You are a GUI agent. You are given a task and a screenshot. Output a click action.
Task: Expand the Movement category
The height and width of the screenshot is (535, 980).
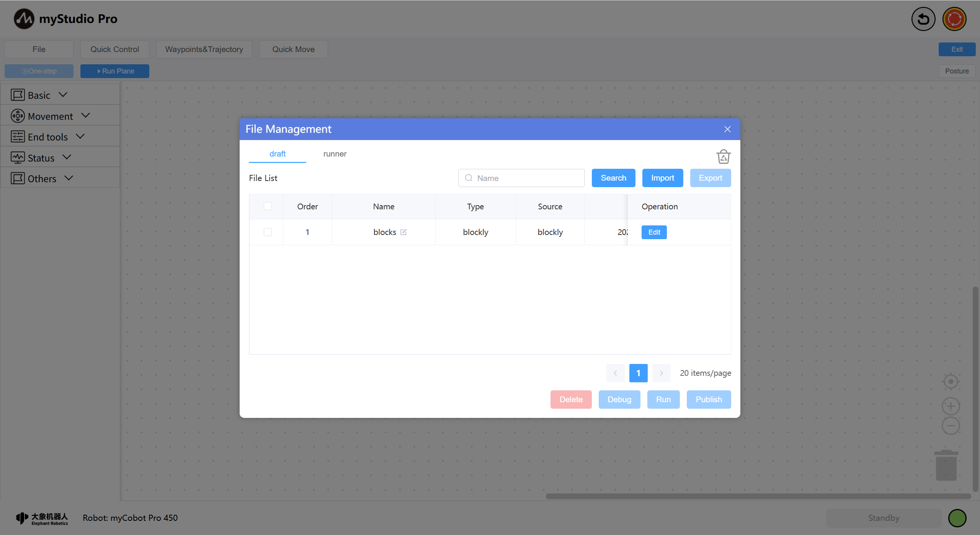(51, 116)
